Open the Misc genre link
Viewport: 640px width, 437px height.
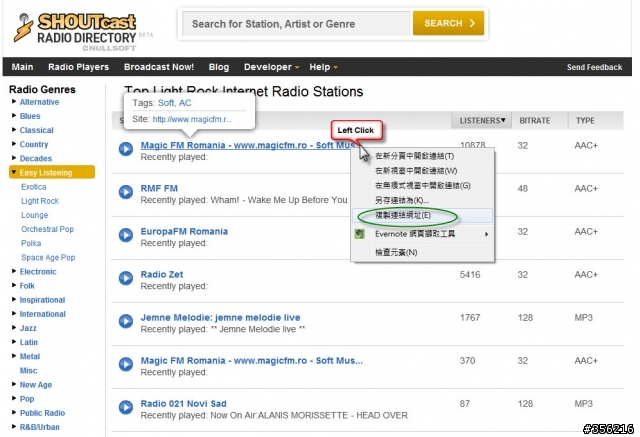coord(28,370)
